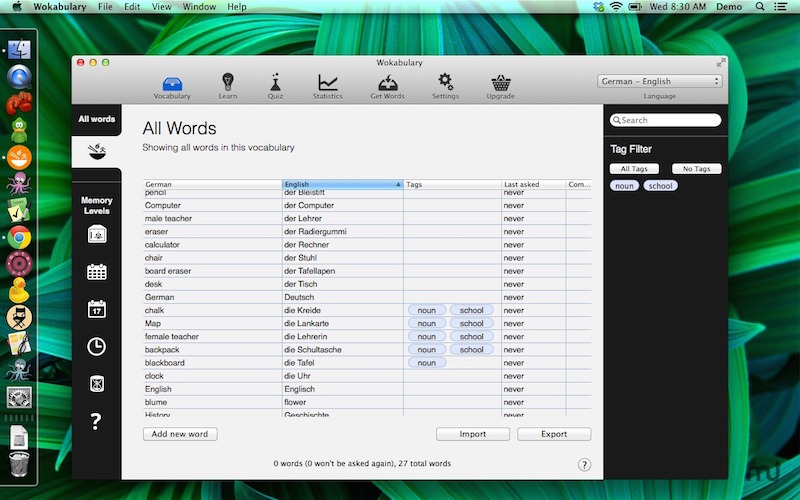Screen dimensions: 800x500
Task: Click noun tag in the chalk row
Action: [427, 310]
